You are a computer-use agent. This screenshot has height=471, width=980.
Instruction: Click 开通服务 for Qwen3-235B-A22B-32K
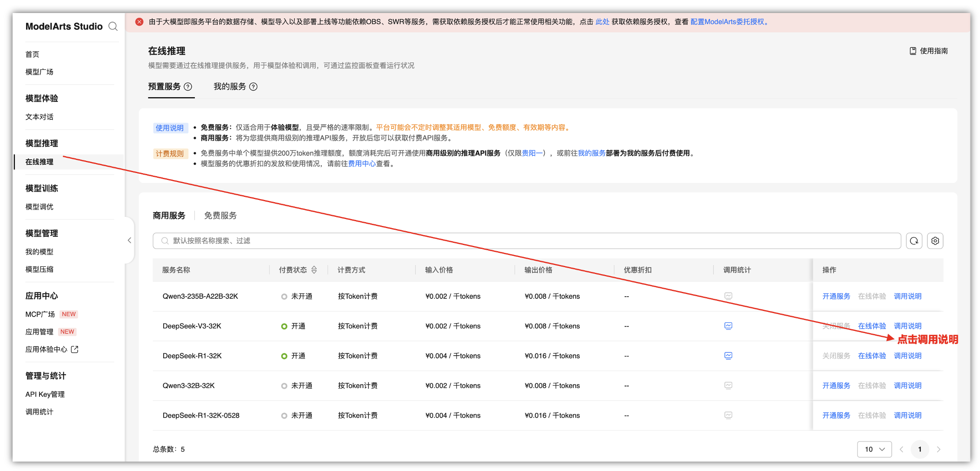click(x=836, y=296)
